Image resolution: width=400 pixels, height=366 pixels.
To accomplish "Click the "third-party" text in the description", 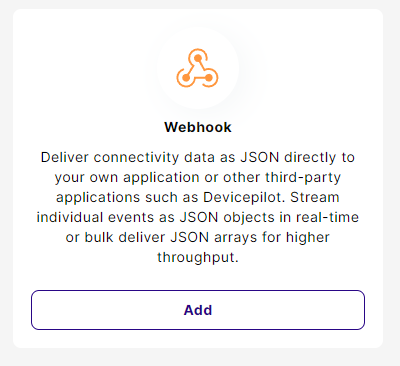I will 303,178.
